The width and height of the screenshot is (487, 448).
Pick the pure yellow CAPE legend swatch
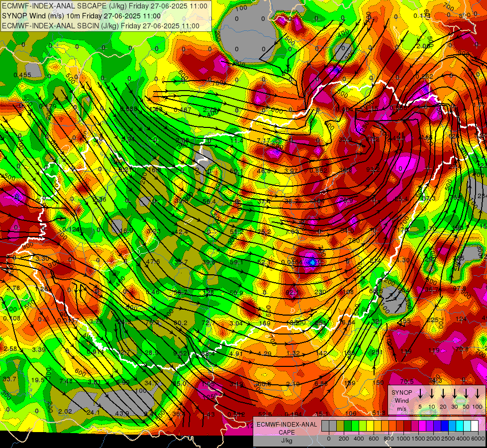pos(370,426)
